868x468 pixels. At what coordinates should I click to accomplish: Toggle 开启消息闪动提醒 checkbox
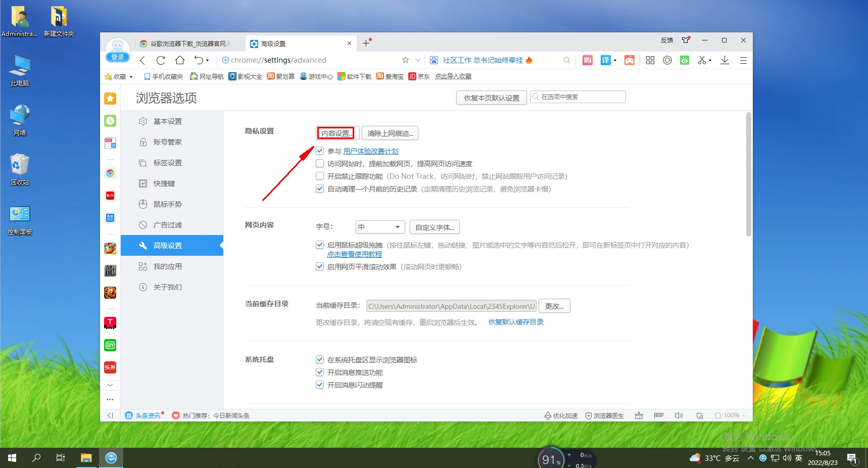pos(320,385)
